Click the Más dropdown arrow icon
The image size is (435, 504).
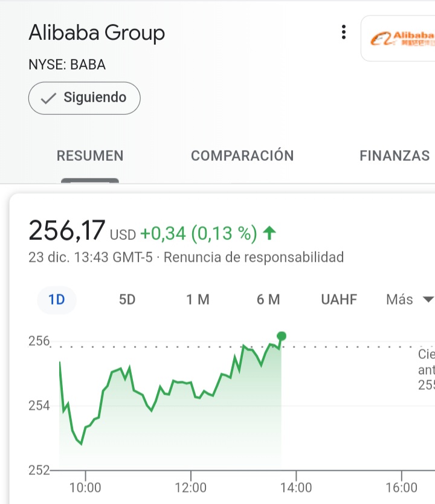428,300
